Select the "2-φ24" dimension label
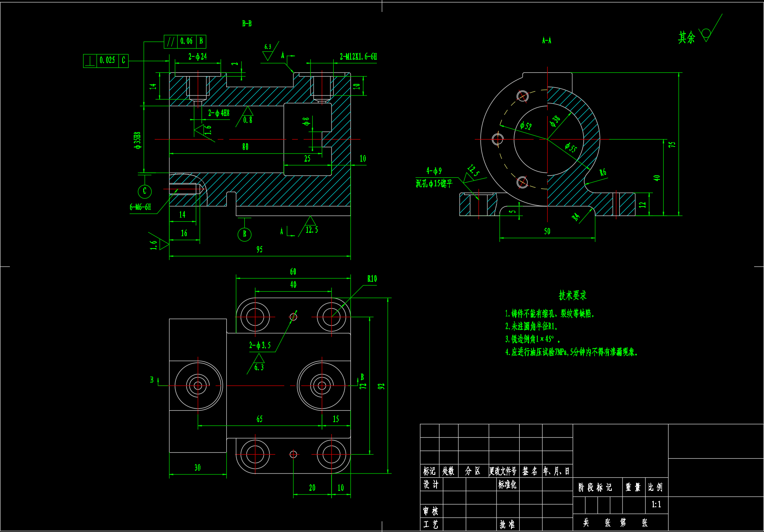 tap(198, 56)
